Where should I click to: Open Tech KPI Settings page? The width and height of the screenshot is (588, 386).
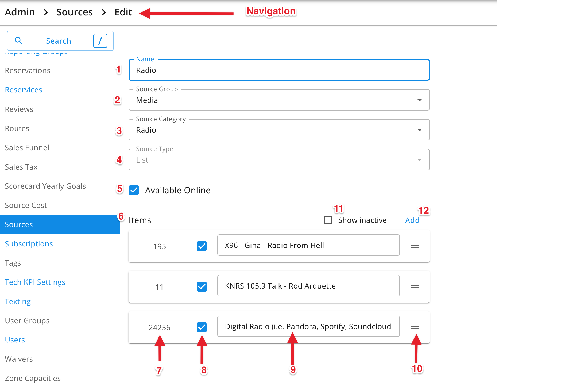click(35, 282)
